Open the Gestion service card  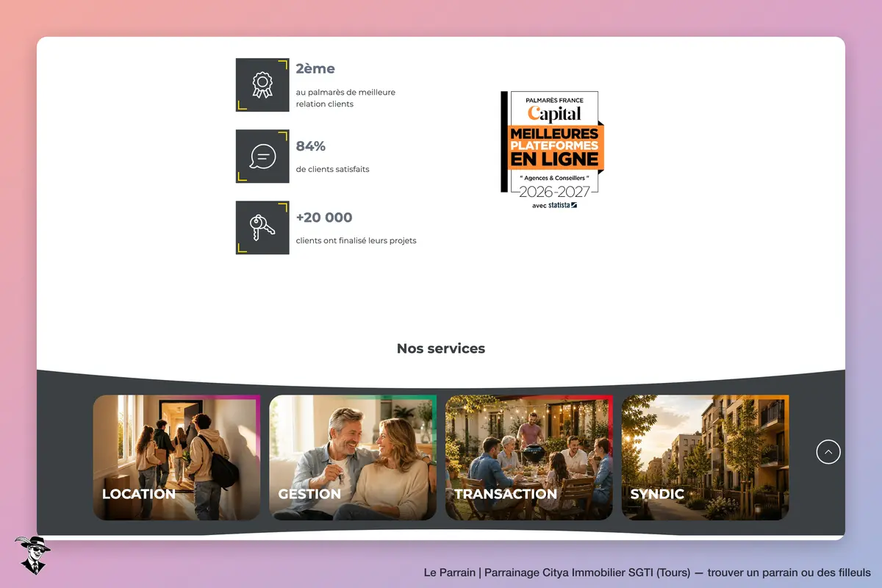point(353,458)
